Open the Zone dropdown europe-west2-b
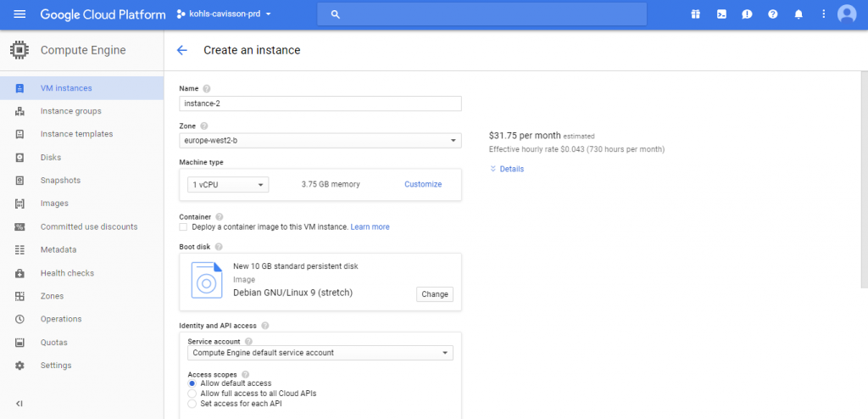 pos(320,140)
